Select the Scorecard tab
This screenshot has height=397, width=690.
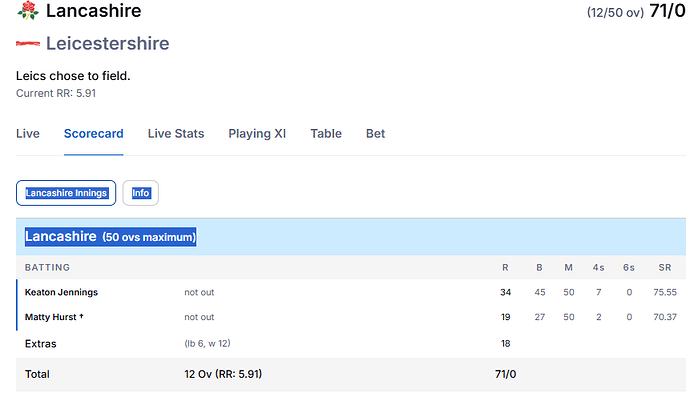coord(93,134)
